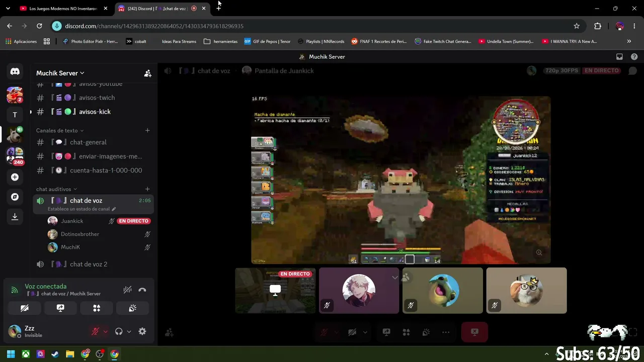The height and width of the screenshot is (362, 644).
Task: Turn on camera in voice panel
Action: click(25, 308)
